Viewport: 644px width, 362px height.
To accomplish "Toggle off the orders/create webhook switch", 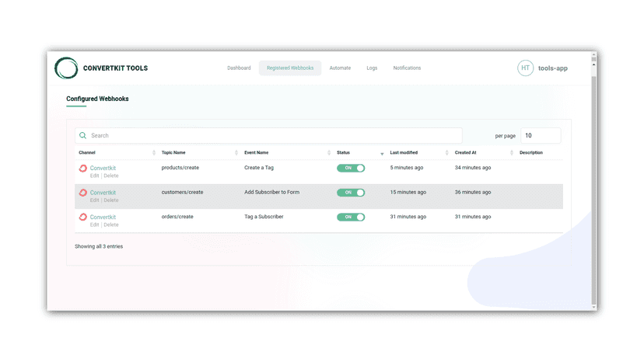I will pos(351,217).
